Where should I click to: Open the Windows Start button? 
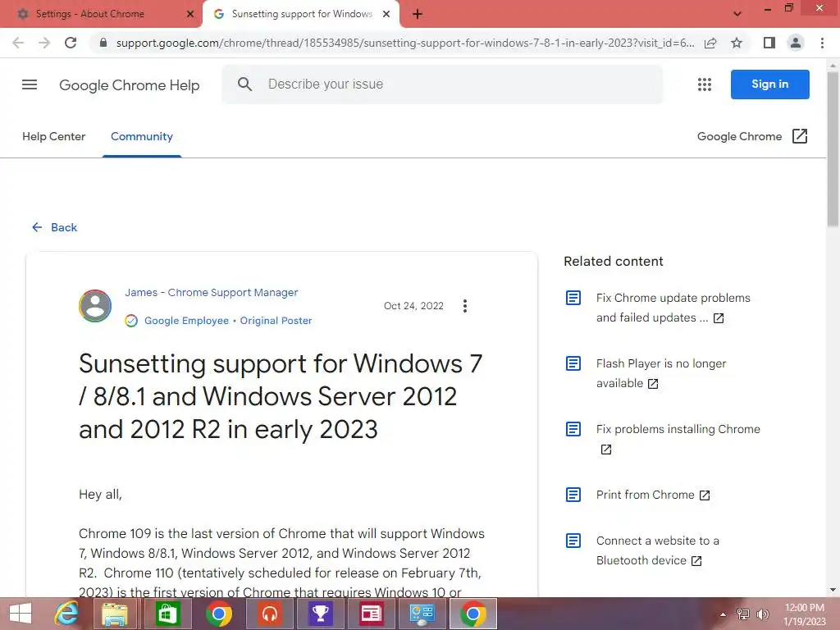click(21, 614)
